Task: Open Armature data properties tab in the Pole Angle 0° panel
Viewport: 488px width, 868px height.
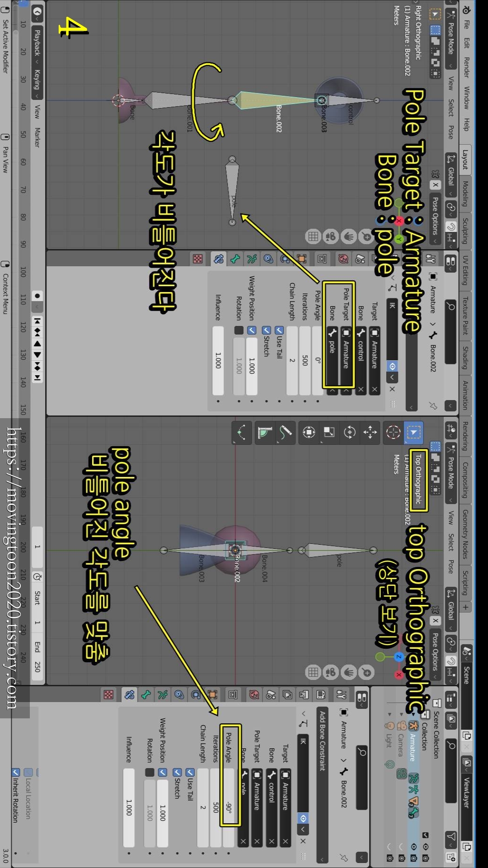Action: [x=252, y=259]
